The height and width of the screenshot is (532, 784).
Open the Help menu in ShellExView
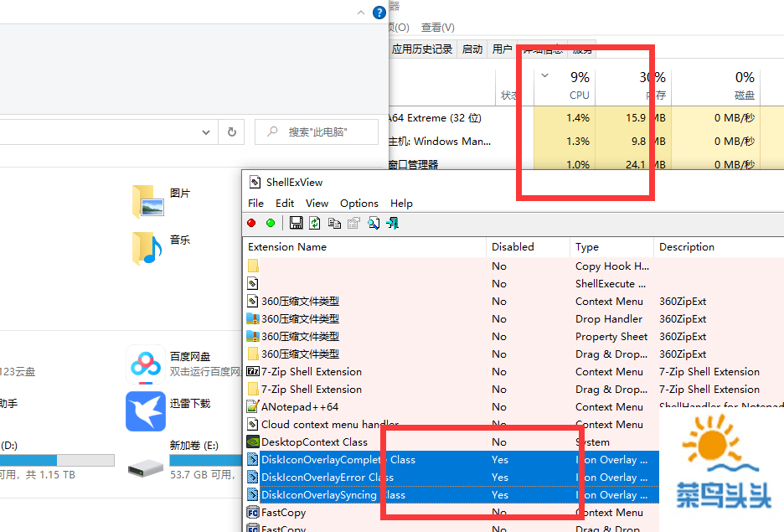401,203
